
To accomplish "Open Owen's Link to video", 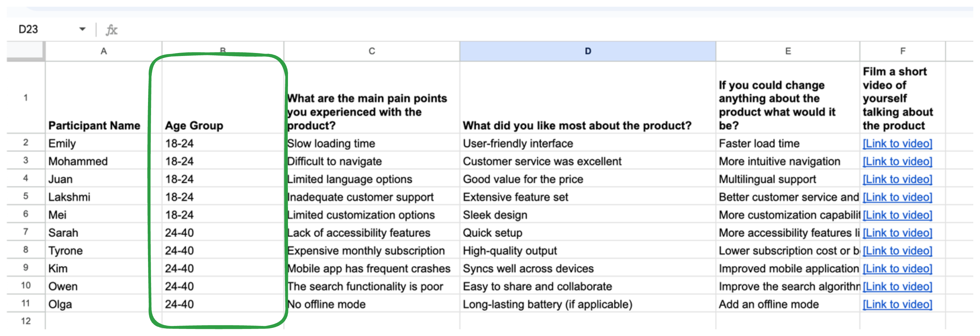I will coord(897,286).
